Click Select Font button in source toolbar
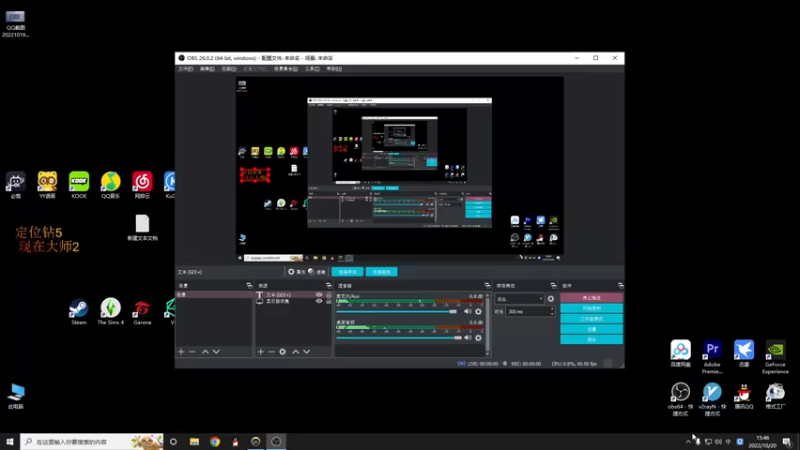Image resolution: width=800 pixels, height=450 pixels. (347, 272)
